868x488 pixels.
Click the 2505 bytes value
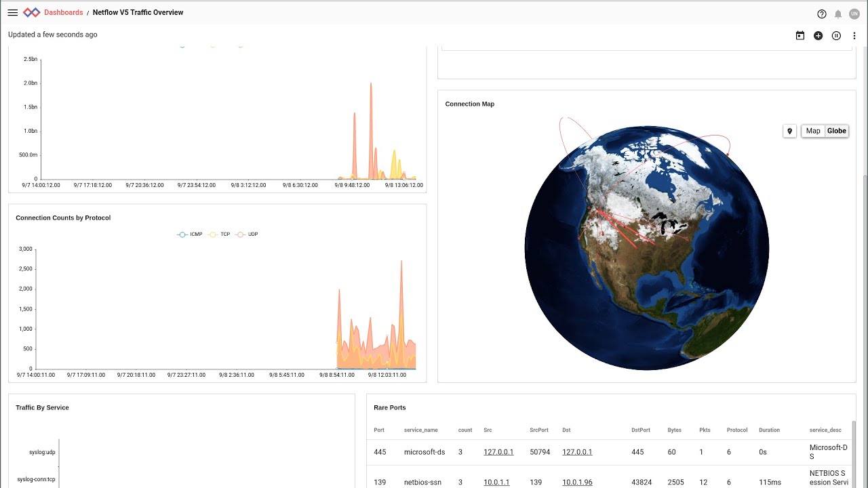675,483
